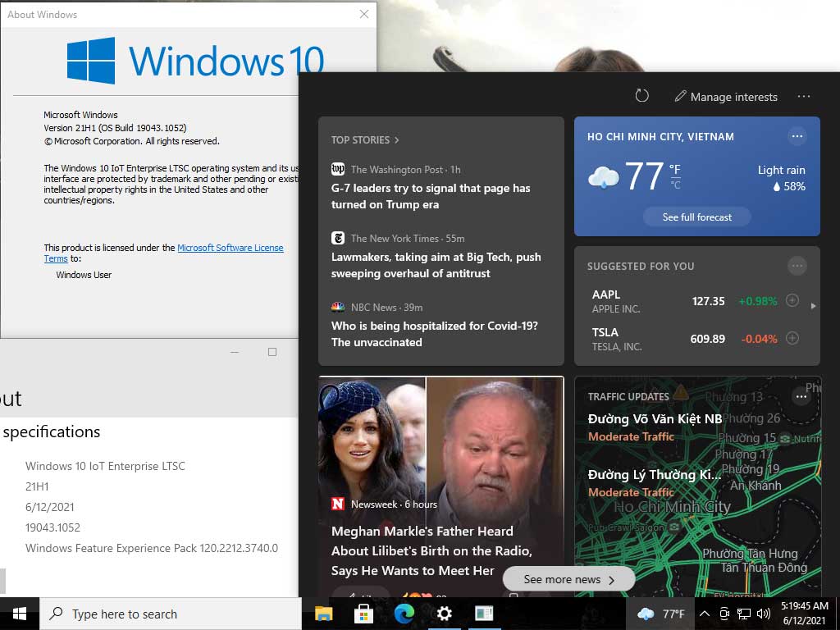Select OS build 19043.1052 in Settings
Viewport: 840px width, 630px height.
coord(52,527)
